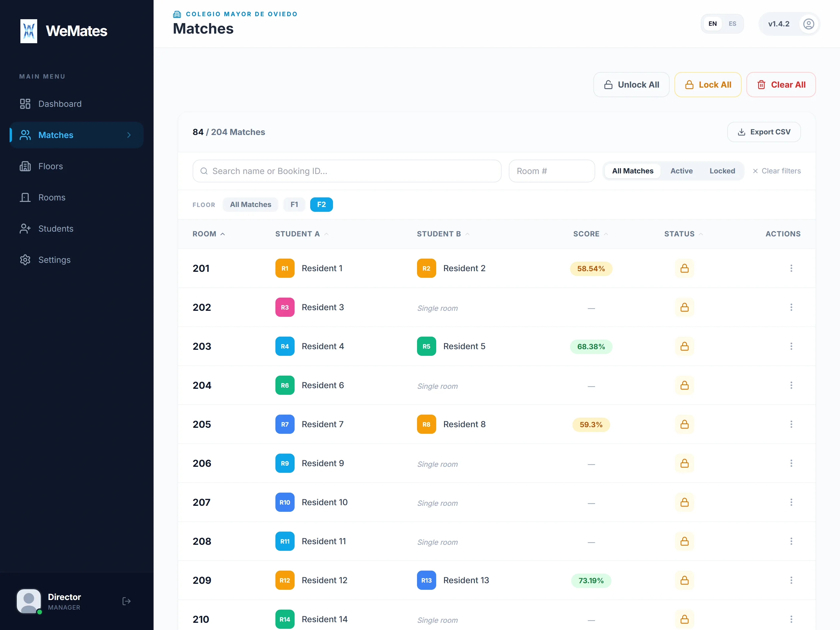The height and width of the screenshot is (630, 840).
Task: Open Rooms in the sidebar
Action: [x=77, y=197]
